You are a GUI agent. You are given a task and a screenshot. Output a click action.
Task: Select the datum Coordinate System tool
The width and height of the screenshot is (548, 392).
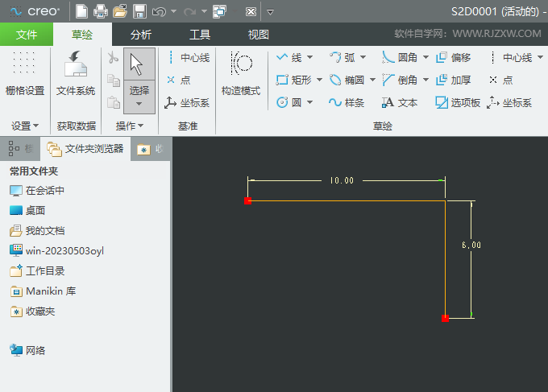(x=187, y=102)
